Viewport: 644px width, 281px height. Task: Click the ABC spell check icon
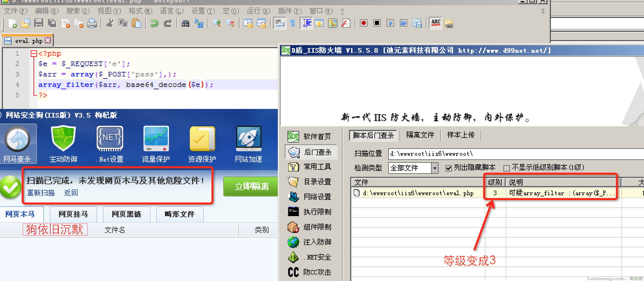435,23
